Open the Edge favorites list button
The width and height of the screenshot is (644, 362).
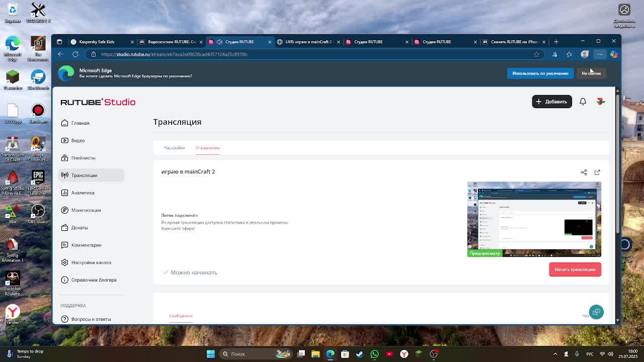570,54
